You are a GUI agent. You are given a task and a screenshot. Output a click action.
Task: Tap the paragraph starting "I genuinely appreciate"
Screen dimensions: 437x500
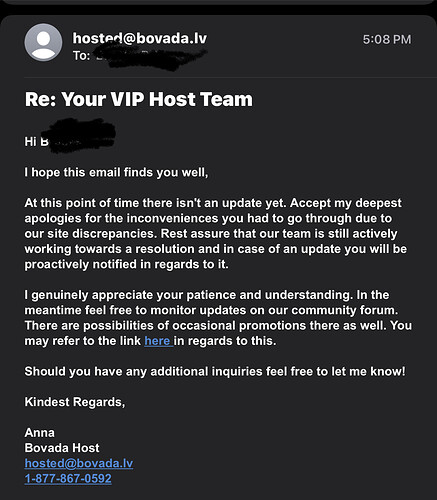click(x=218, y=318)
